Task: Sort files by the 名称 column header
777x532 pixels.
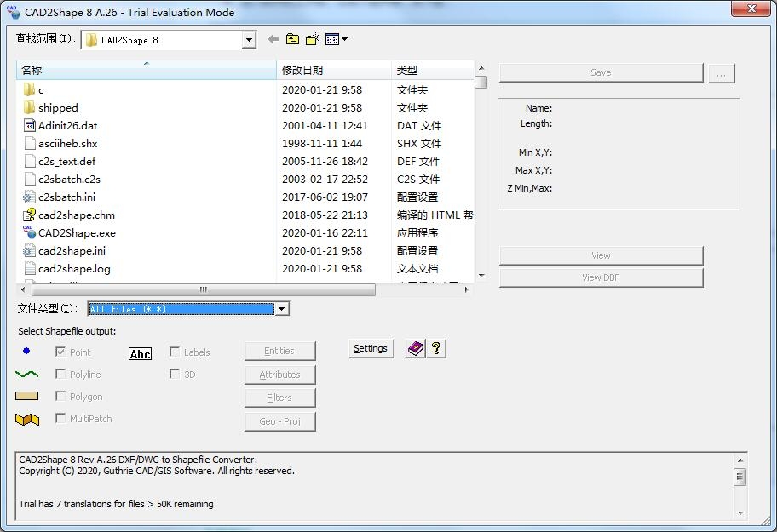Action: click(147, 71)
